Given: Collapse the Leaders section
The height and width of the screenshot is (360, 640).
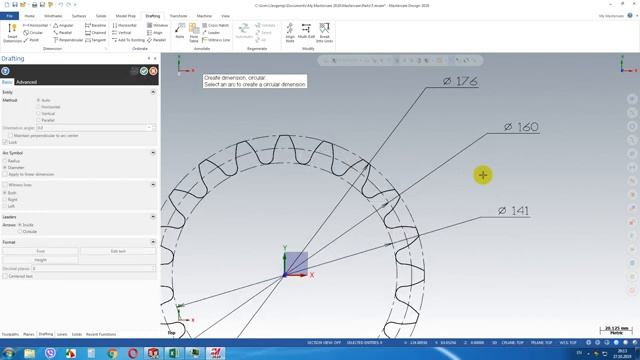Looking at the screenshot, I should 153,217.
